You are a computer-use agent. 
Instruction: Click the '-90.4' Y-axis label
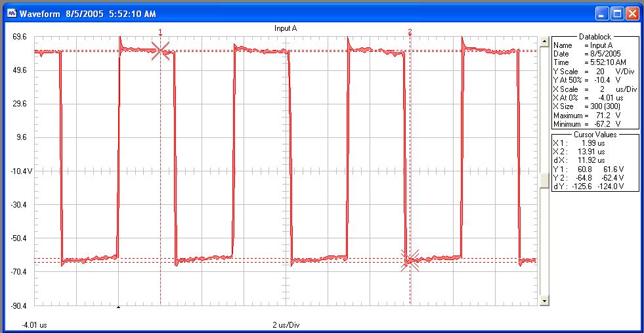pyautogui.click(x=19, y=306)
